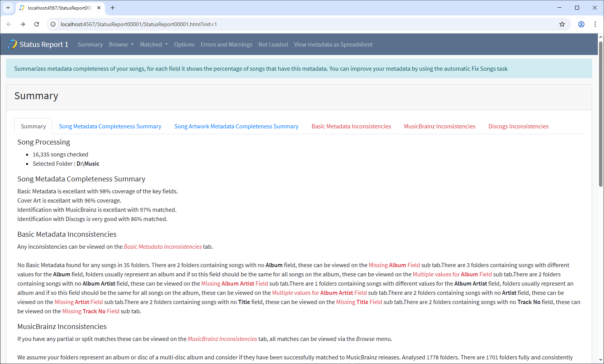Image resolution: width=604 pixels, height=364 pixels.
Task: Expand the Browse dropdown menu
Action: coord(121,45)
